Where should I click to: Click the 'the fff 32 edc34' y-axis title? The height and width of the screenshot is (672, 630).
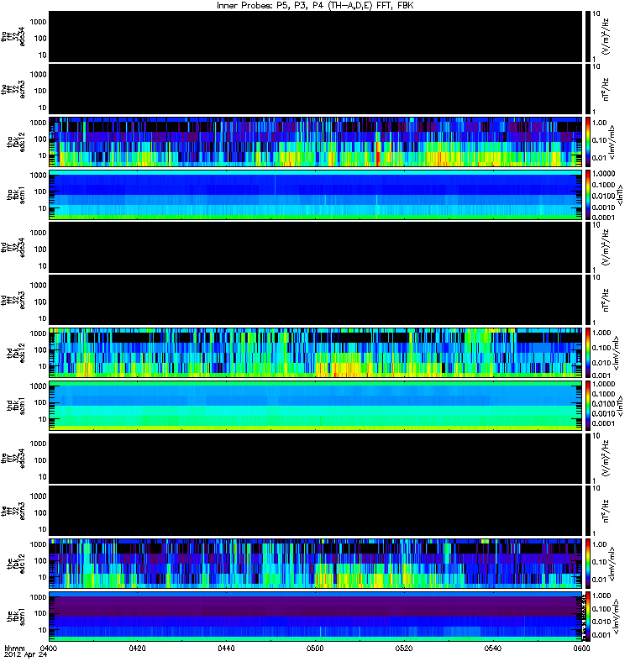13,458
